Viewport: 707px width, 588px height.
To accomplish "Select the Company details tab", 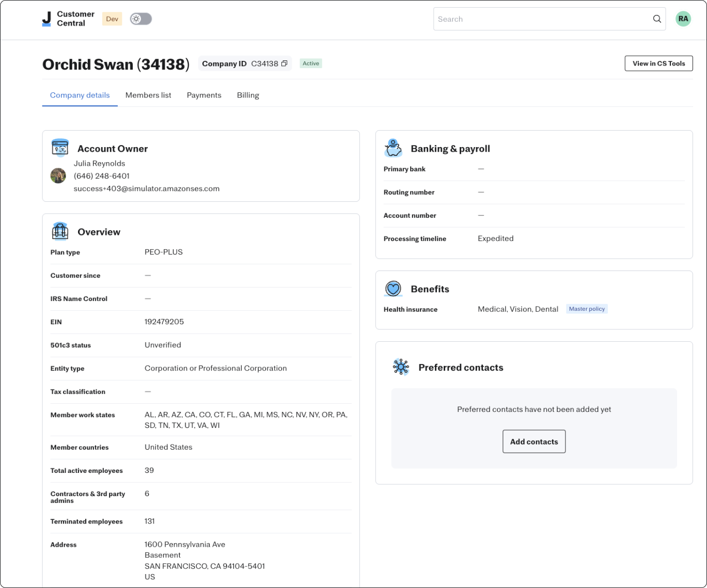I will (x=80, y=95).
